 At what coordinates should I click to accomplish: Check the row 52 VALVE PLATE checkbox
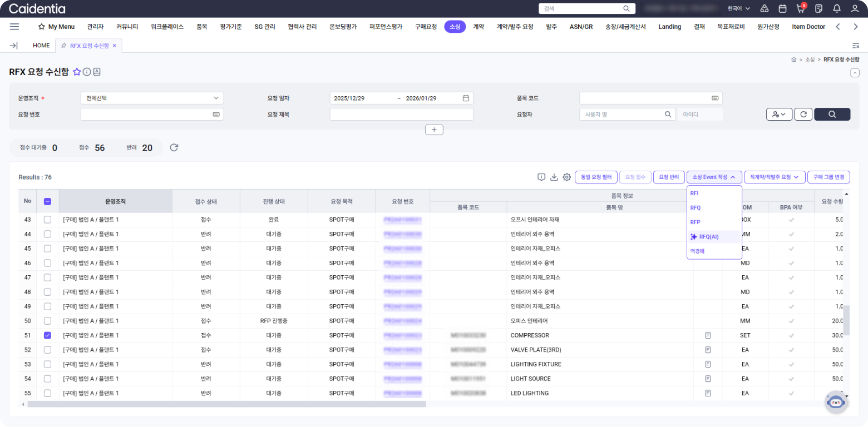click(47, 350)
